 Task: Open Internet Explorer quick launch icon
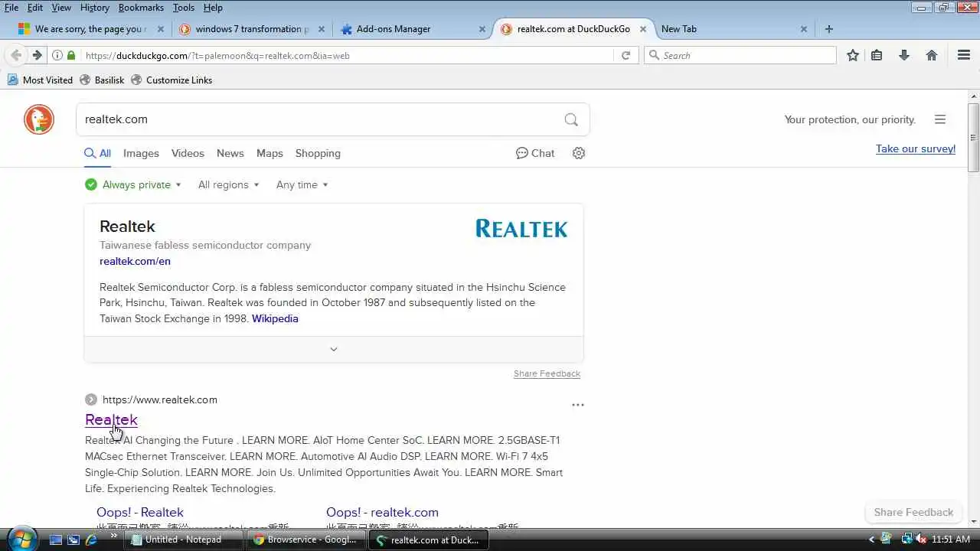coord(91,540)
